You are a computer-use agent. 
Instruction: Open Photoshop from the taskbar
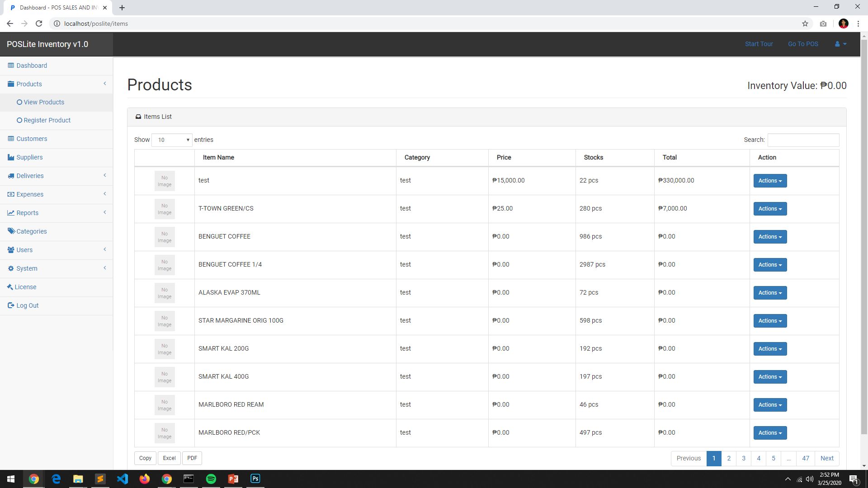coord(255,479)
